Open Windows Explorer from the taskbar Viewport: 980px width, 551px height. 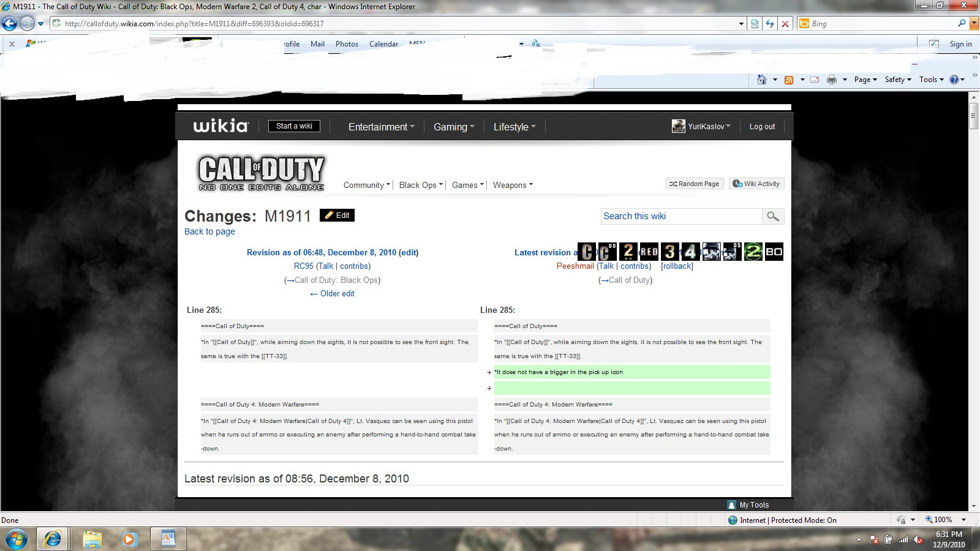pos(92,539)
